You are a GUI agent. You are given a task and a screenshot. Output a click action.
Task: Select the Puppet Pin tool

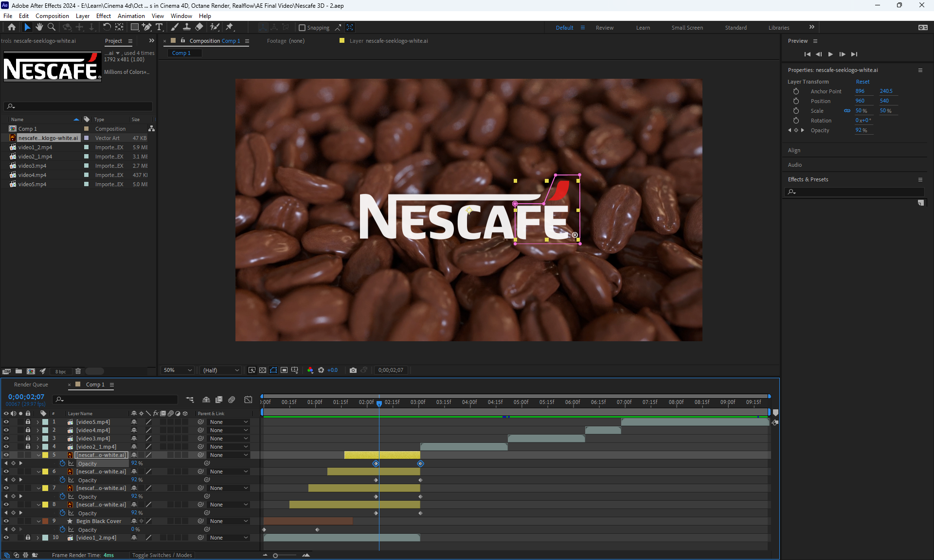230,27
